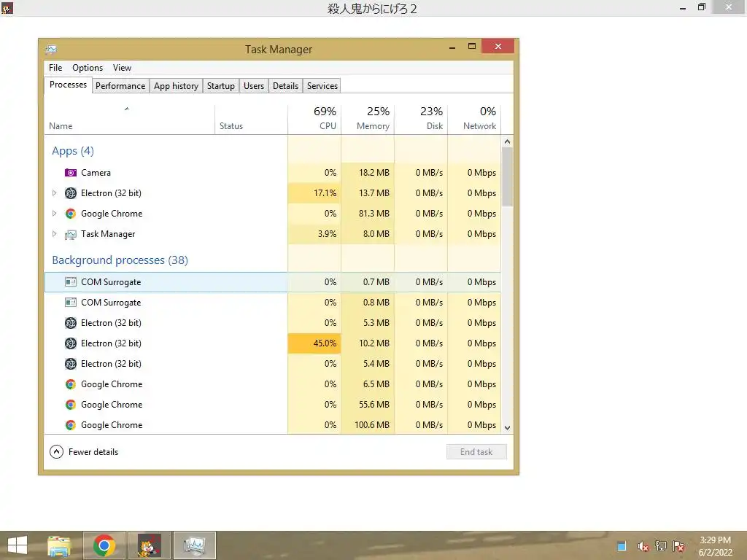Click the 45.0% CPU cell
Image resolution: width=747 pixels, height=560 pixels.
click(x=314, y=343)
